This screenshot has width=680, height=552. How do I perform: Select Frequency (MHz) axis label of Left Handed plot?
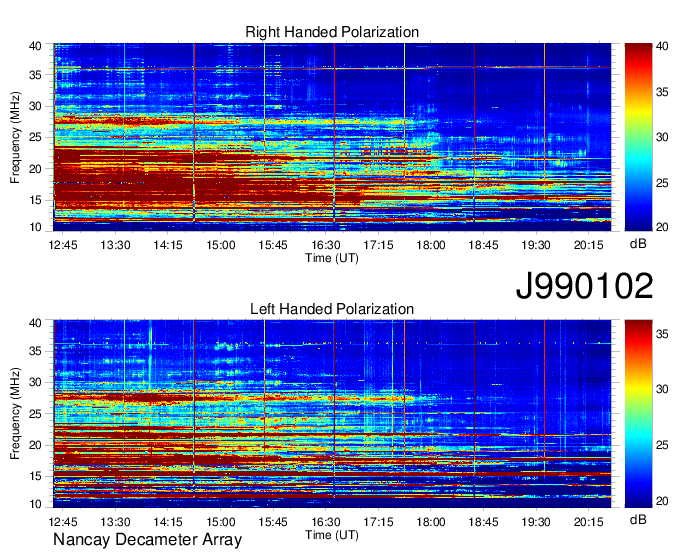tap(15, 414)
